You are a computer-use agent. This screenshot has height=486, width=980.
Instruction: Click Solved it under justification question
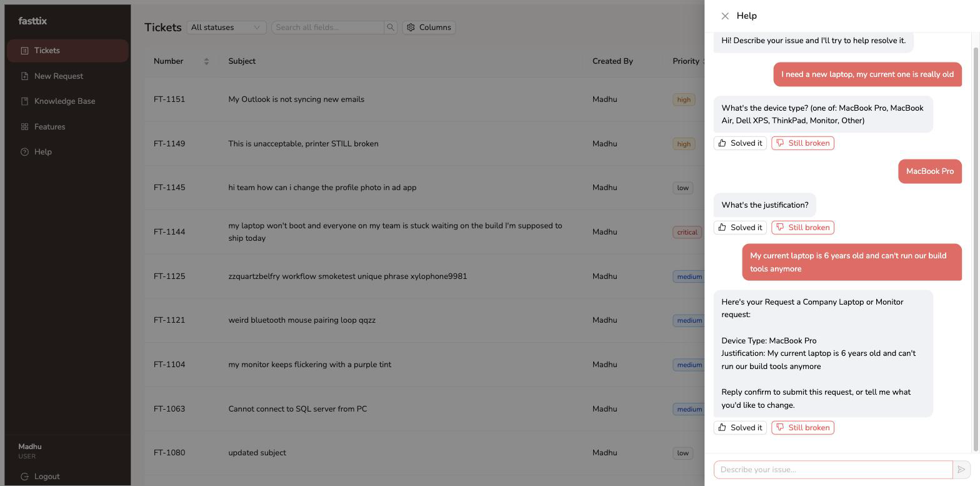click(740, 228)
